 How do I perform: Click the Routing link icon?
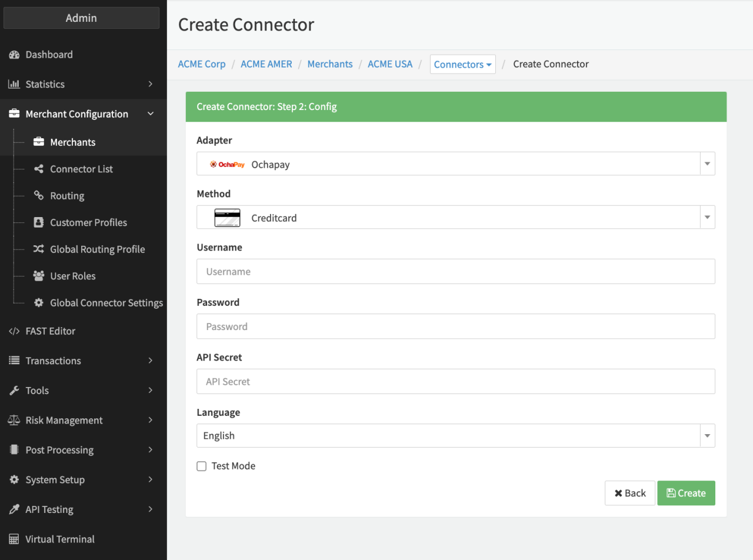39,196
